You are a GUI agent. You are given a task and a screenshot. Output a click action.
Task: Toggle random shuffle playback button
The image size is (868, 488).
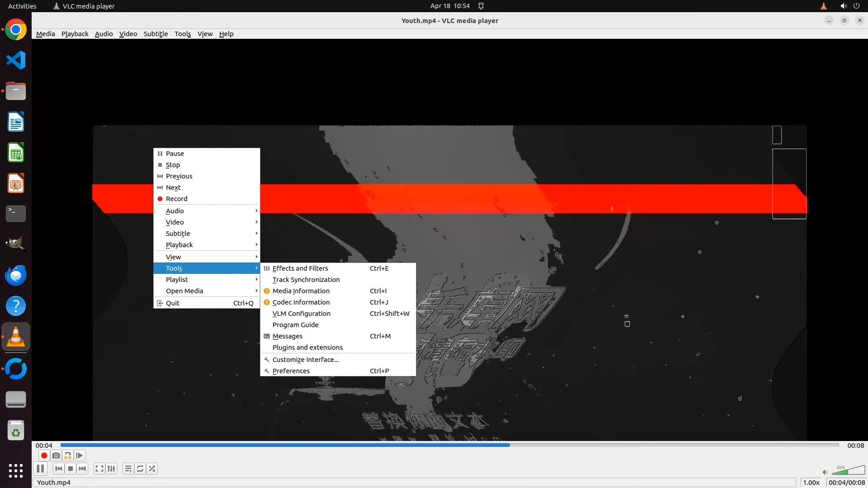coord(152,469)
